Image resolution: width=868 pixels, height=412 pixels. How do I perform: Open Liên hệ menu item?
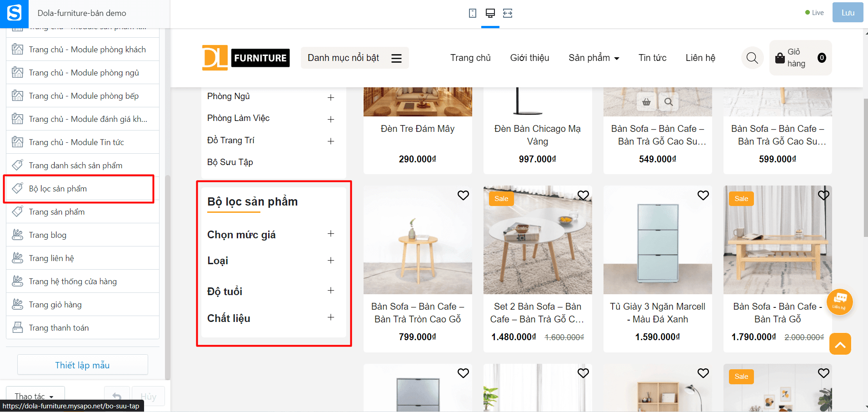tap(700, 58)
